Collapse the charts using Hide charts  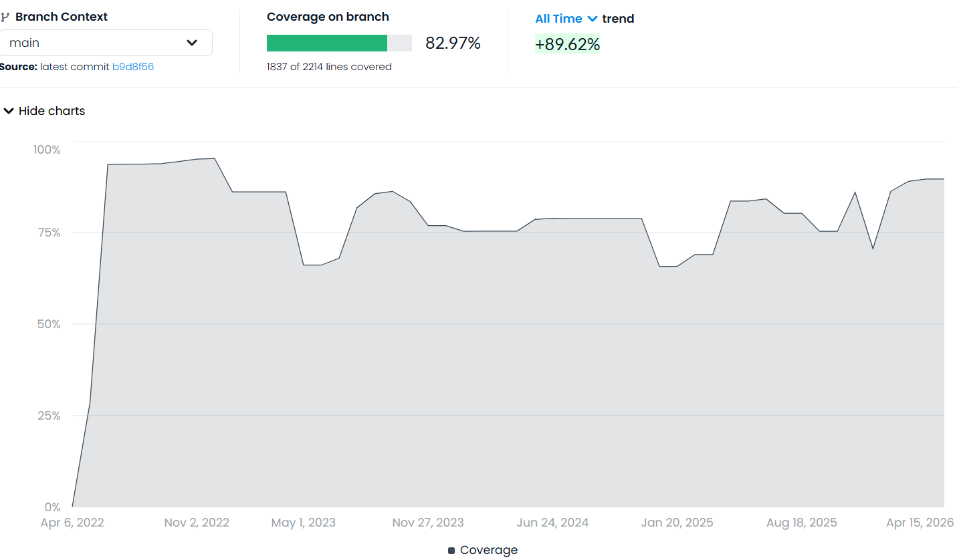(51, 111)
